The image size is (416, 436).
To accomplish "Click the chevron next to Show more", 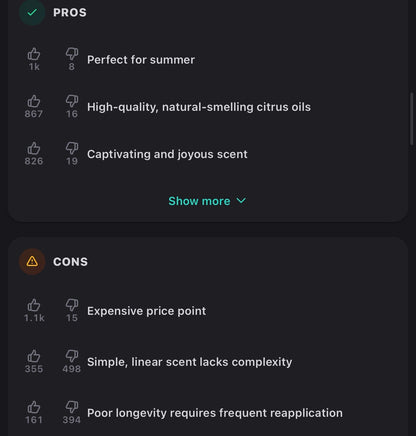I will click(x=241, y=201).
